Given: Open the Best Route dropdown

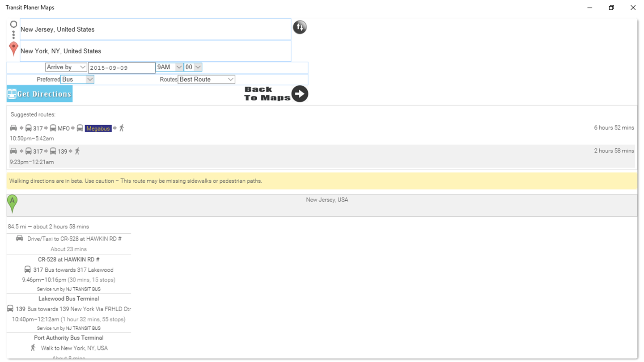Looking at the screenshot, I should pos(207,79).
